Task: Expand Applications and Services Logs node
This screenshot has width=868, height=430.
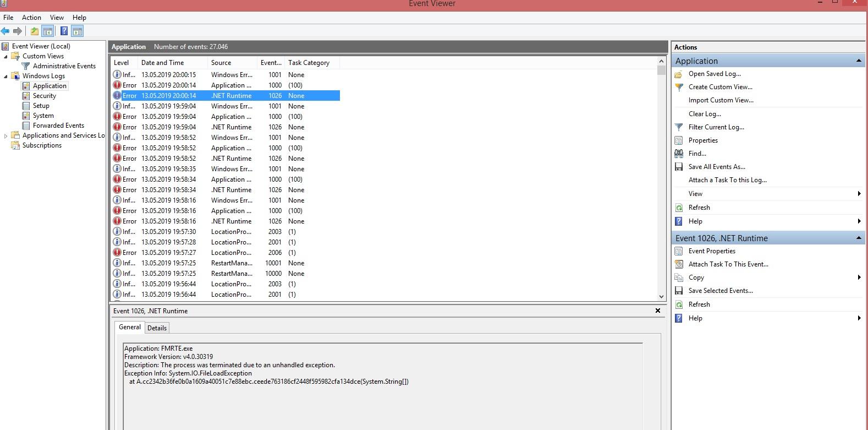Action: pyautogui.click(x=6, y=135)
